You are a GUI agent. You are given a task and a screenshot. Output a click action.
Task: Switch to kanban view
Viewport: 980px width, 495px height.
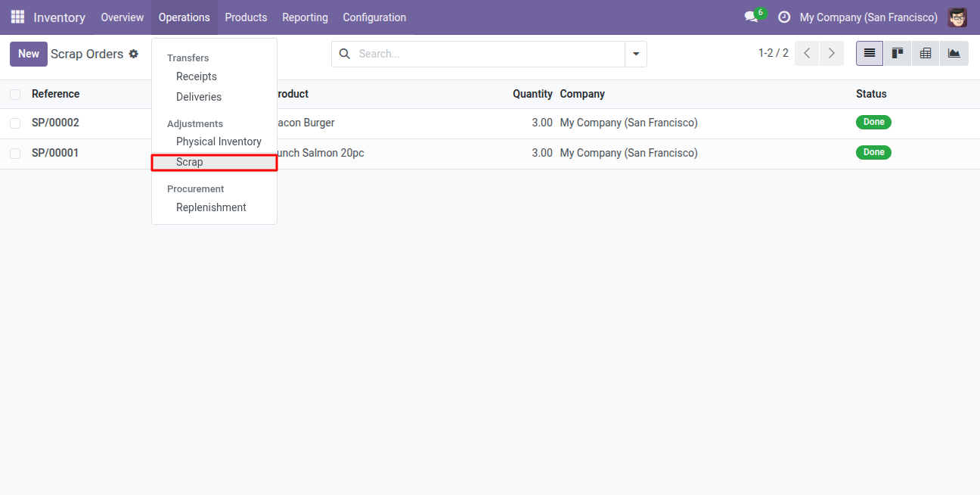coord(898,54)
